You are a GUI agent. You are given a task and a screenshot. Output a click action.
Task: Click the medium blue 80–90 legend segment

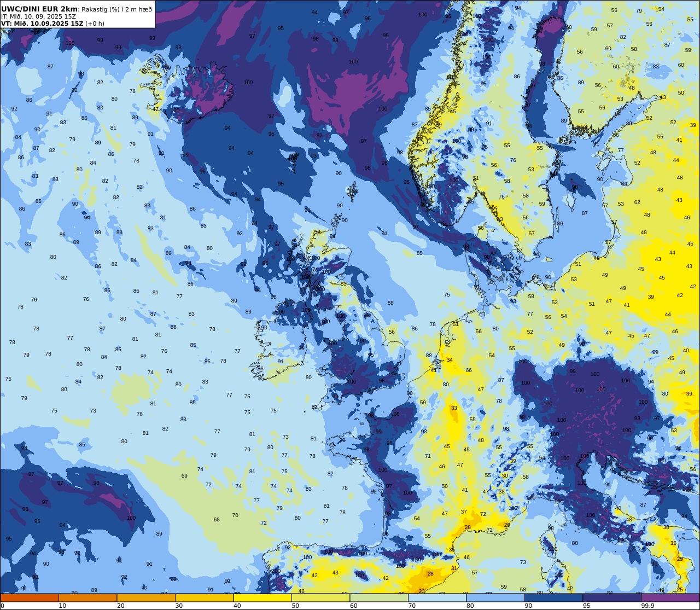pyautogui.click(x=495, y=598)
